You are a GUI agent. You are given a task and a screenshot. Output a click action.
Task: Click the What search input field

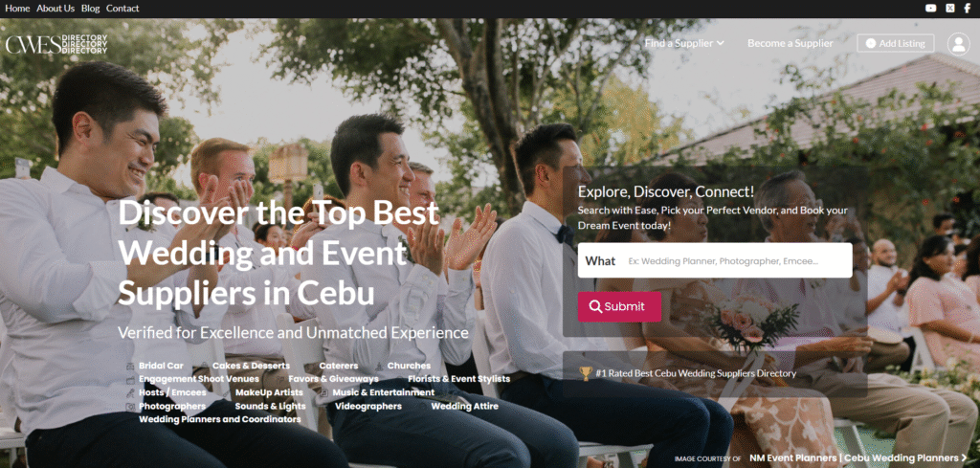point(714,260)
